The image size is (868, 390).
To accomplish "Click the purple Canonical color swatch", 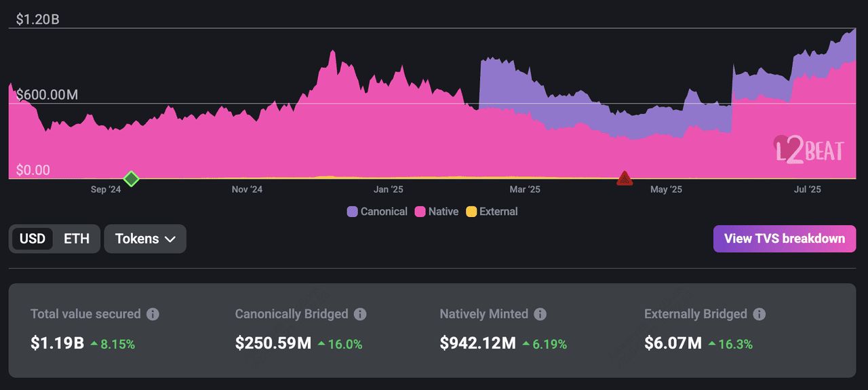I will 352,212.
